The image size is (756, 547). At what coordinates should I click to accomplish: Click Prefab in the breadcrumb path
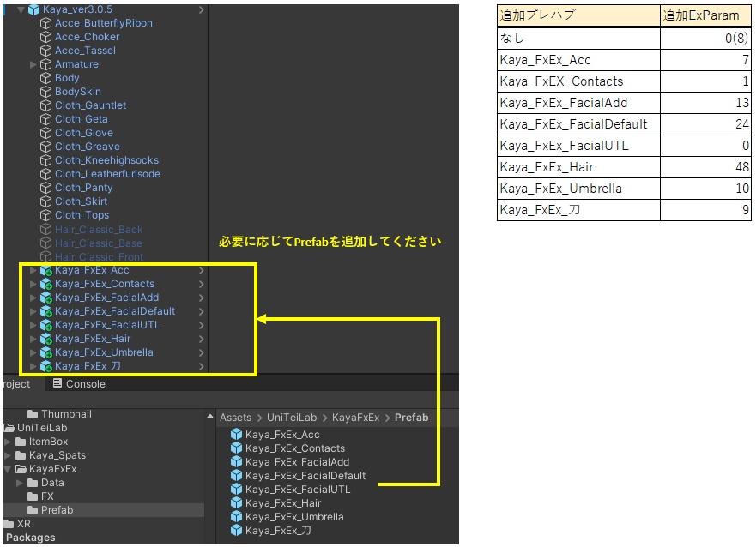(x=411, y=418)
